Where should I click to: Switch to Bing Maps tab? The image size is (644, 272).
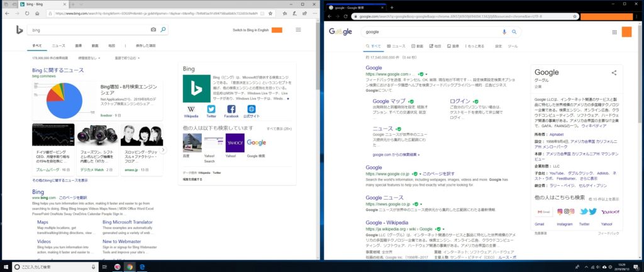(x=111, y=45)
